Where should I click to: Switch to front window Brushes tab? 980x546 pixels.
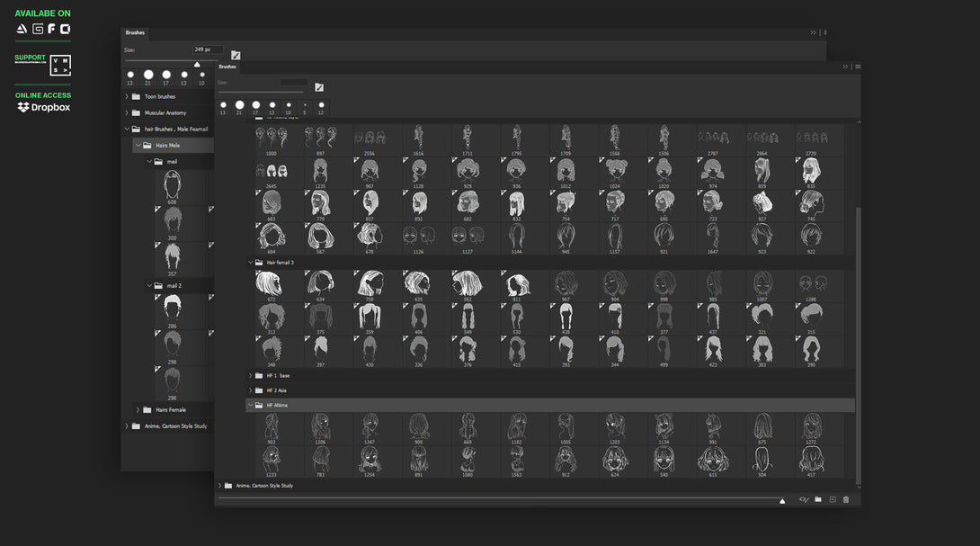pyautogui.click(x=227, y=67)
